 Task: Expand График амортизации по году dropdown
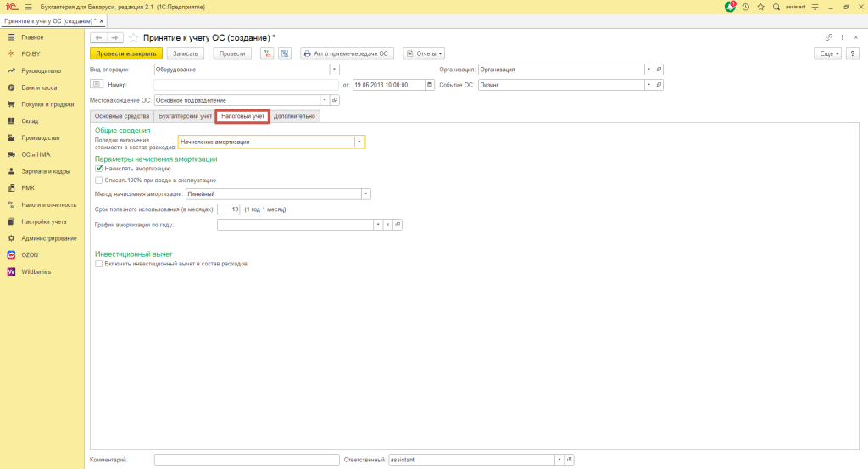tap(378, 225)
